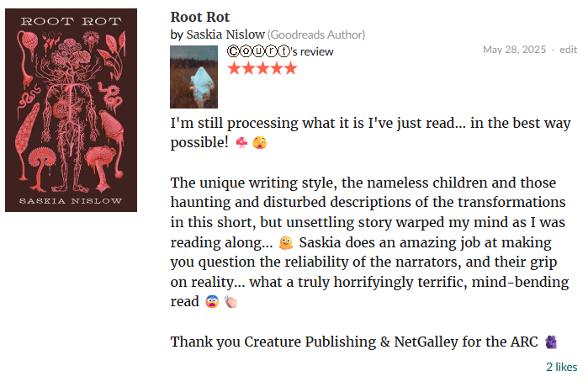Click the mushroom emoji after 'possible!'
The image size is (588, 387).
242,144
